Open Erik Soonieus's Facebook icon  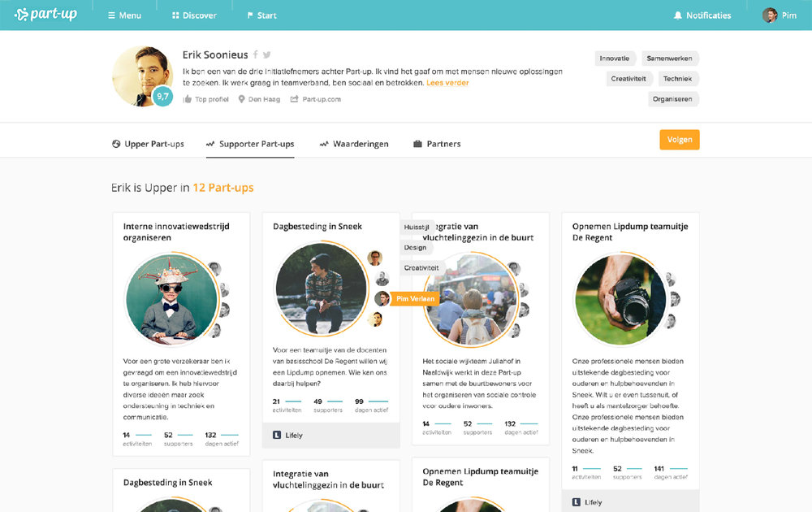(x=255, y=54)
